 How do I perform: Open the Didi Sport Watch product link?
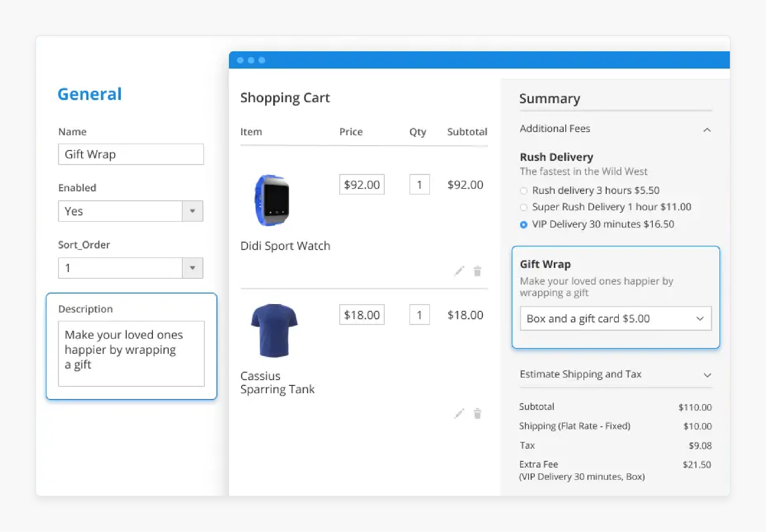coord(285,246)
